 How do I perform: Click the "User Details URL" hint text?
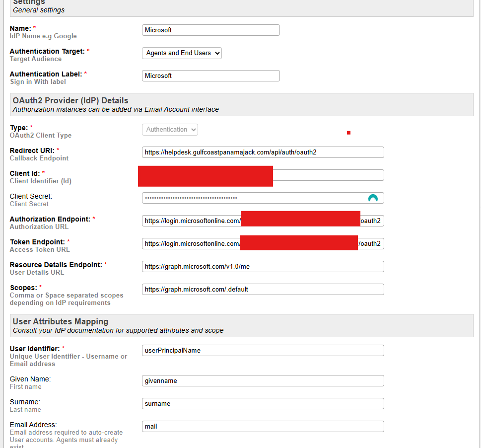[37, 273]
